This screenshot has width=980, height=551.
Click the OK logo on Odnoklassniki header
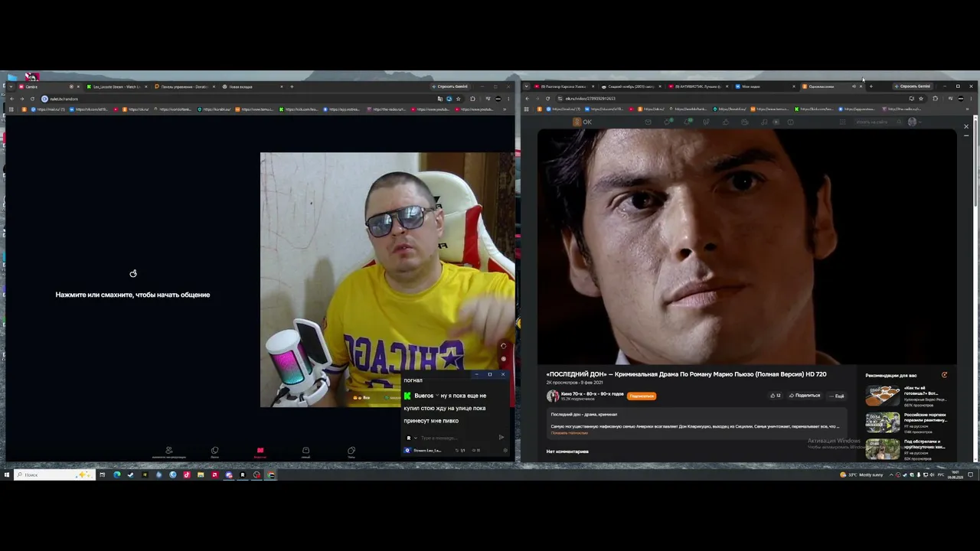[583, 122]
